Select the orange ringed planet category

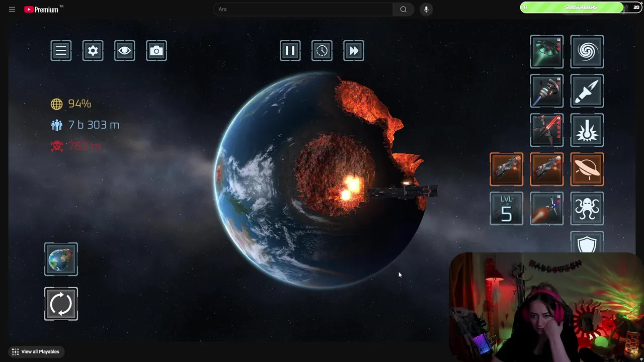coord(587,169)
